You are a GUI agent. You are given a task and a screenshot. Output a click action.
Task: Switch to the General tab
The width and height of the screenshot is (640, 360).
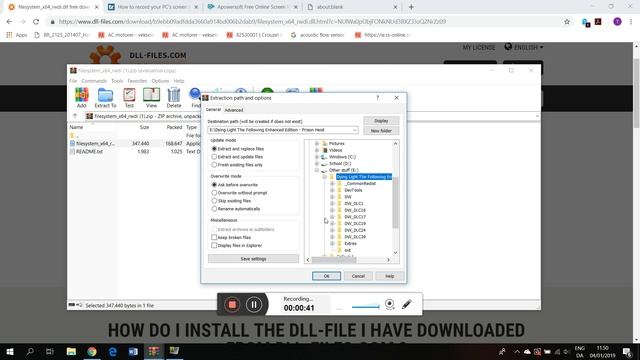pyautogui.click(x=213, y=110)
